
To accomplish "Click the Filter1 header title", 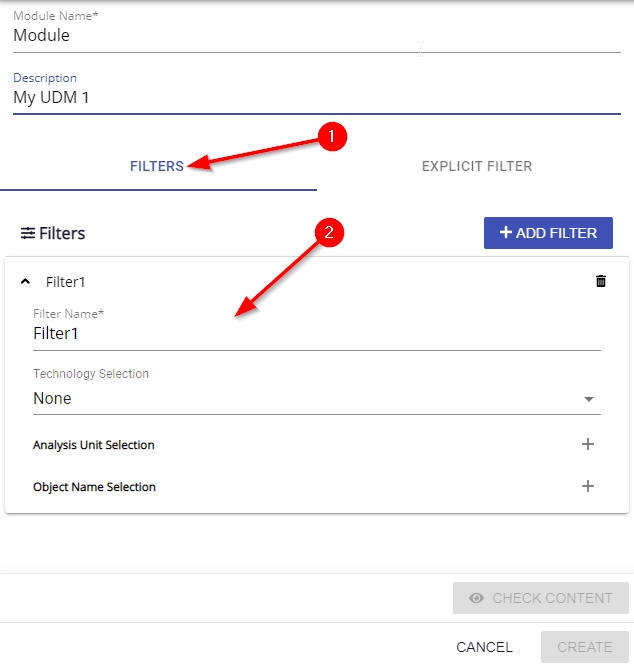I will [66, 282].
